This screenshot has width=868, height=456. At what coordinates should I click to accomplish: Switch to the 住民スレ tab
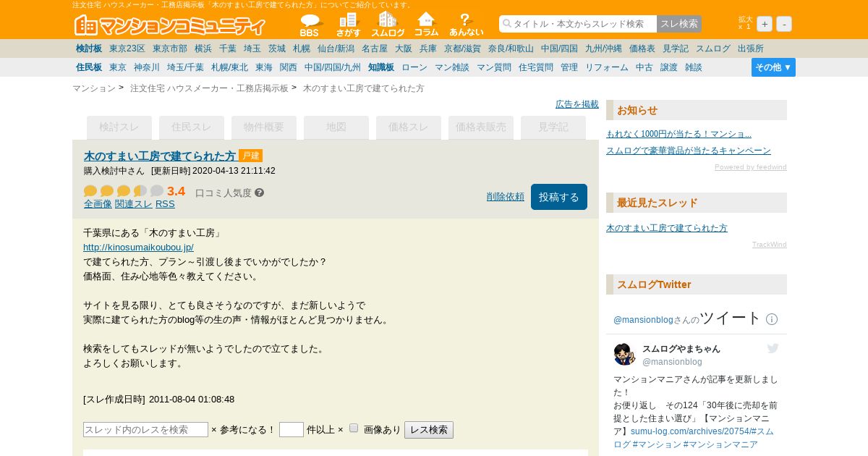192,127
